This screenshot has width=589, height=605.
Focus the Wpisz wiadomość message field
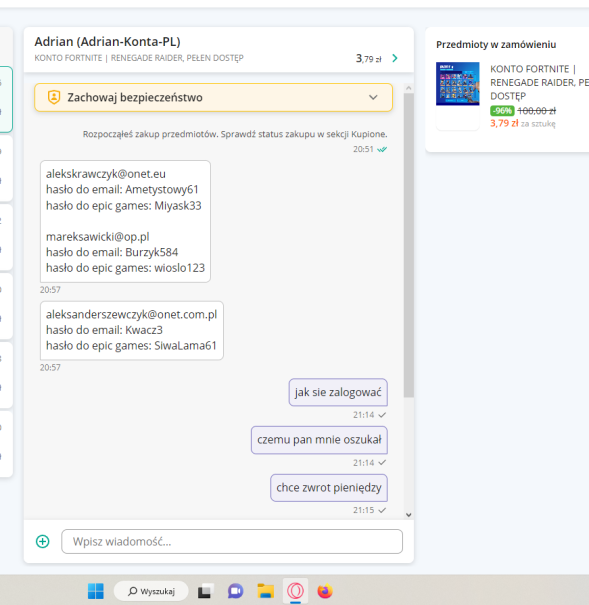pyautogui.click(x=232, y=541)
